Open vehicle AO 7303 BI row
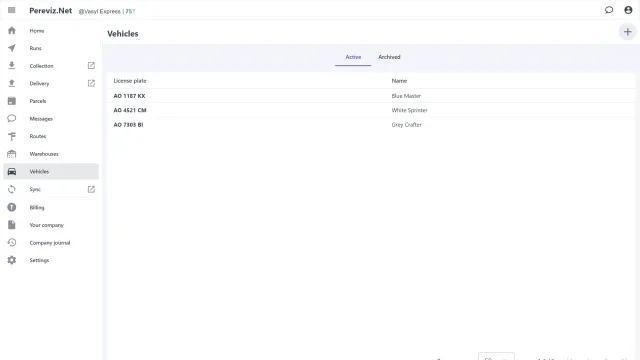The image size is (640, 360). point(371,125)
